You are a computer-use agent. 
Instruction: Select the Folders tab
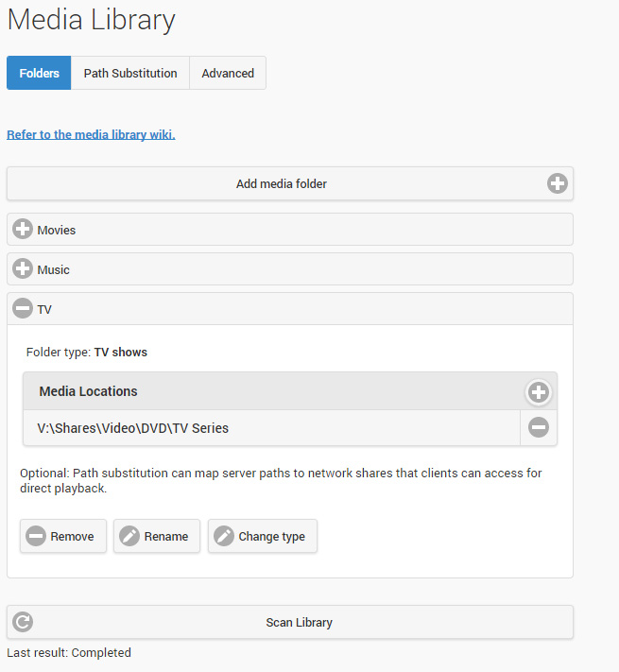click(39, 73)
